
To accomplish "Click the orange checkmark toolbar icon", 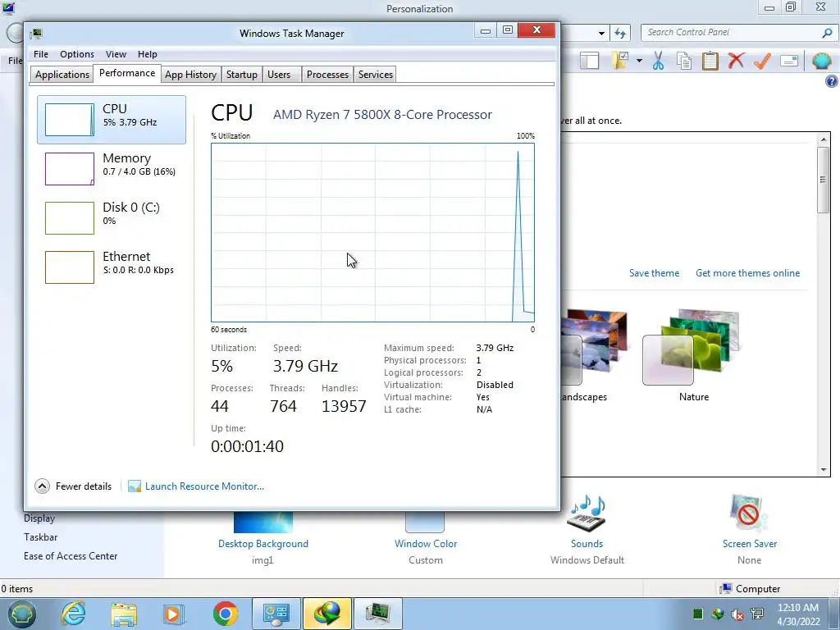I will pyautogui.click(x=762, y=61).
